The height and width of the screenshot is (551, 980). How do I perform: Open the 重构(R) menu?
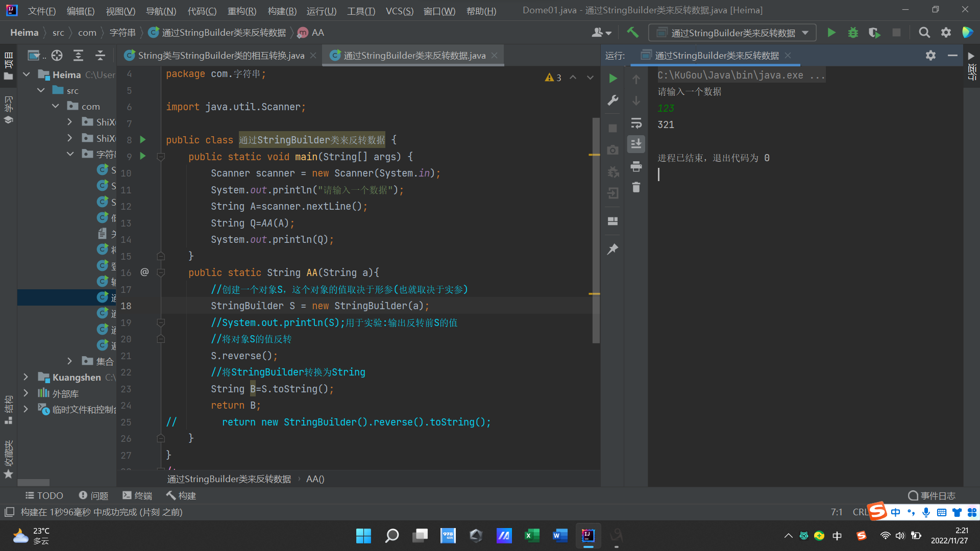click(x=241, y=11)
